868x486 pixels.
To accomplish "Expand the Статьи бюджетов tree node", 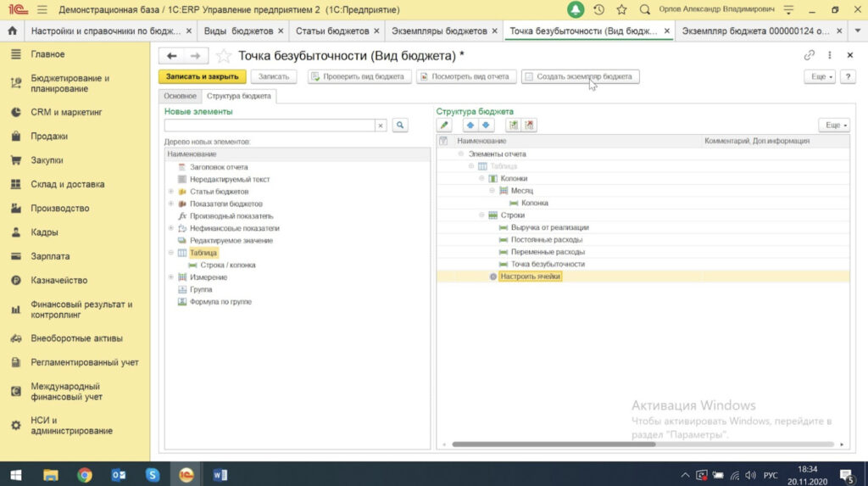I will [171, 192].
